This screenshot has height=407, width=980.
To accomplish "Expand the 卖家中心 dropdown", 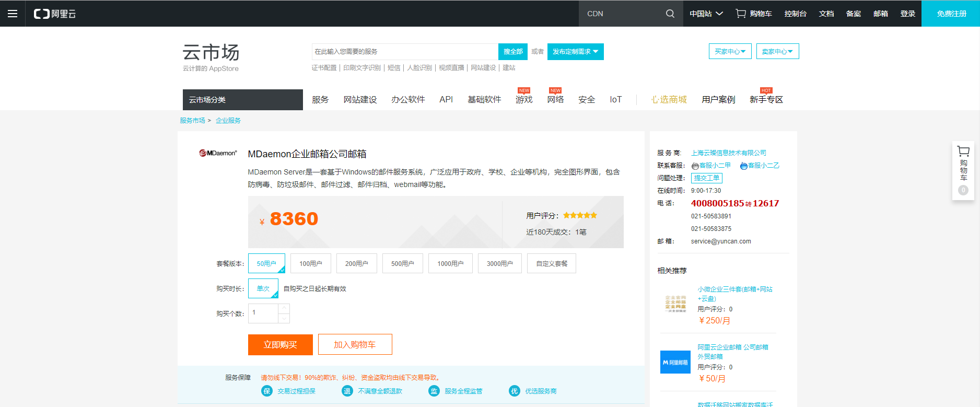I will tap(778, 51).
